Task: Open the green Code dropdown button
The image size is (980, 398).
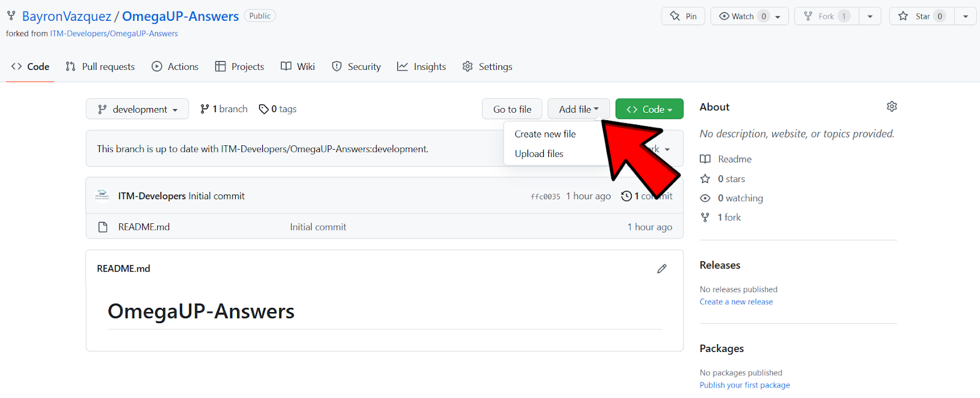Action: pos(649,109)
